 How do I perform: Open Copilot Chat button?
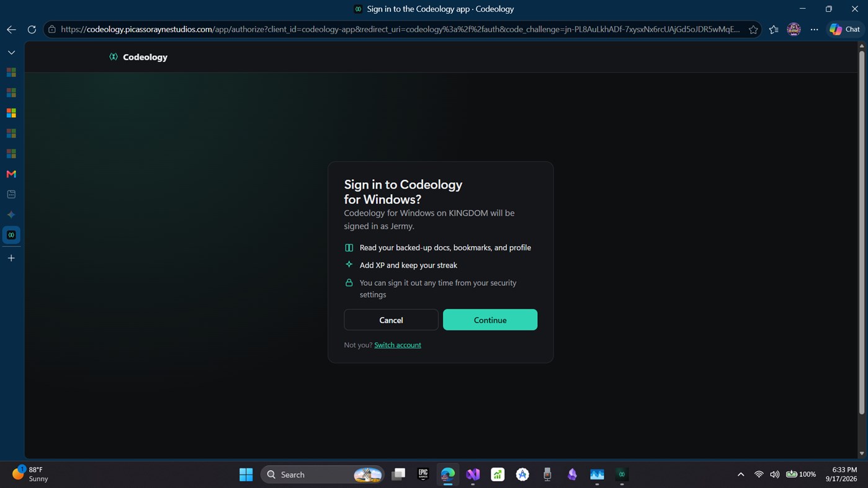pyautogui.click(x=845, y=29)
